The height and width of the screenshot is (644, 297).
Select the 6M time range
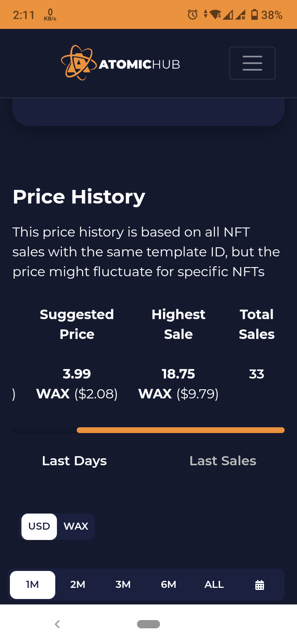point(168,585)
